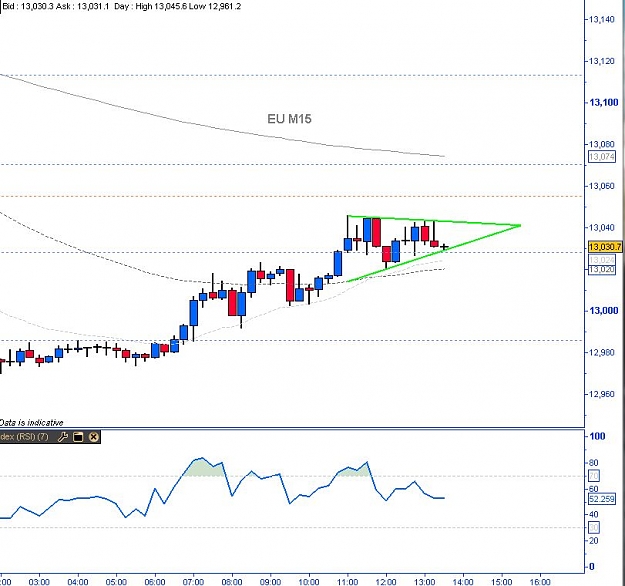The height and width of the screenshot is (586, 625).
Task: Click the EU M15 chart title
Action: 289,119
